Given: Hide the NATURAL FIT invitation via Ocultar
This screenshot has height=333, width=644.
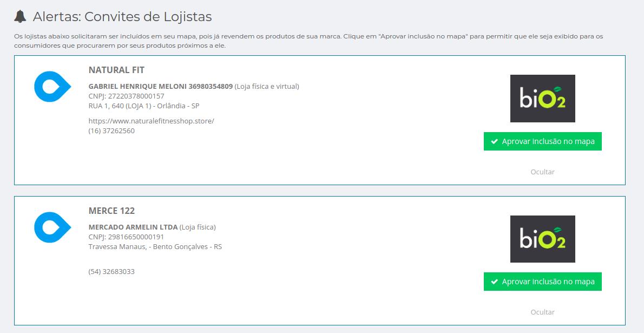Looking at the screenshot, I should (542, 172).
